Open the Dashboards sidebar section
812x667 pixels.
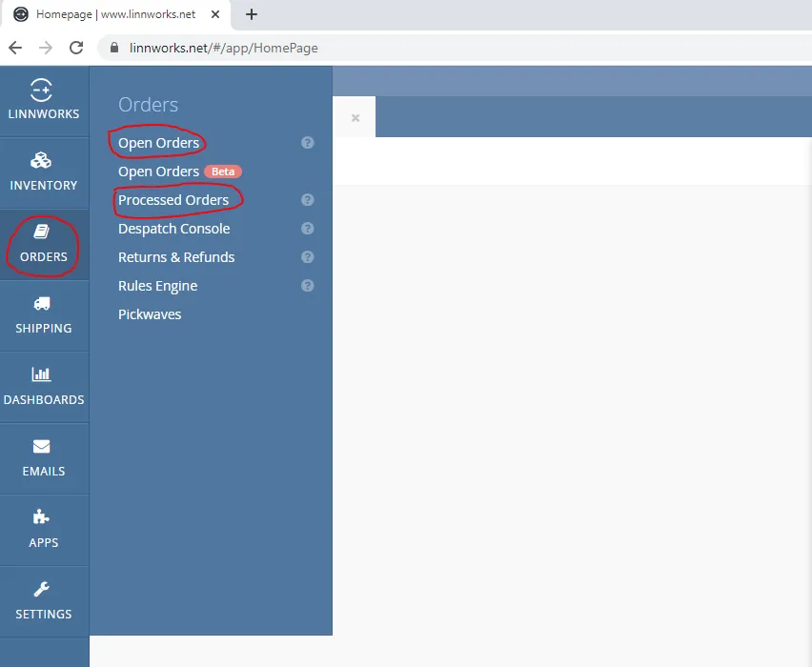tap(44, 387)
